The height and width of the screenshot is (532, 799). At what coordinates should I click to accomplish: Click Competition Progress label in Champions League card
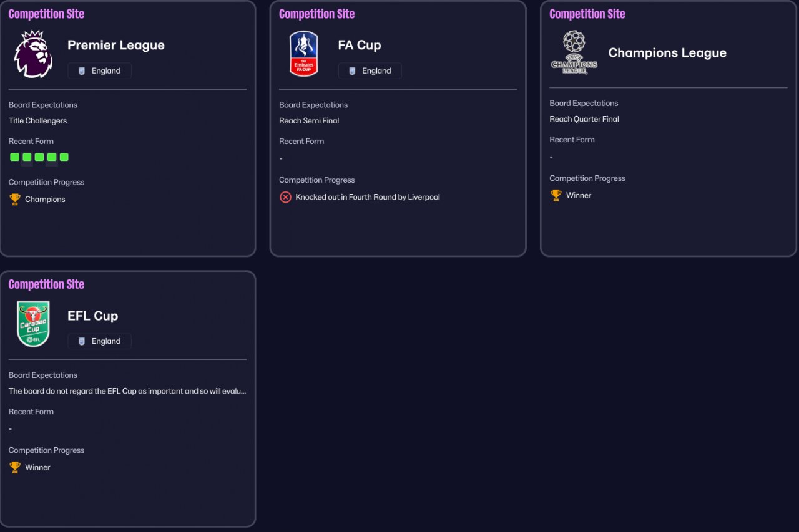point(587,178)
